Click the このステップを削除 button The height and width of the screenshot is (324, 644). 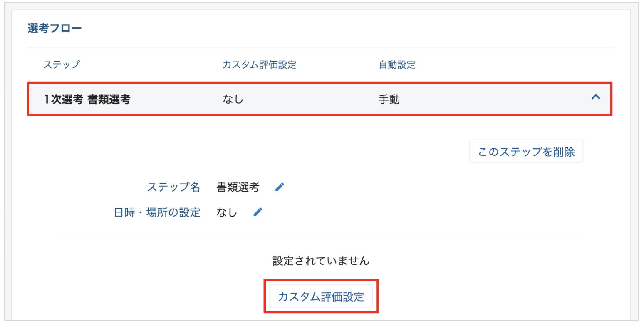pos(526,152)
